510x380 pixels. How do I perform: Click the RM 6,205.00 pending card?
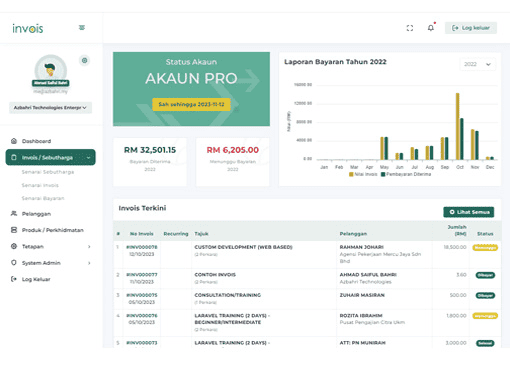click(x=233, y=162)
